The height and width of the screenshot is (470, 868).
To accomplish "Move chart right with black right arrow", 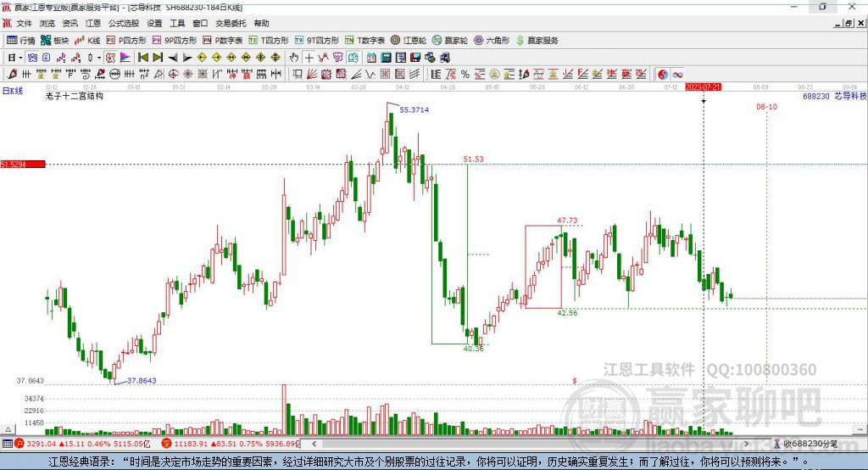I will point(187,58).
